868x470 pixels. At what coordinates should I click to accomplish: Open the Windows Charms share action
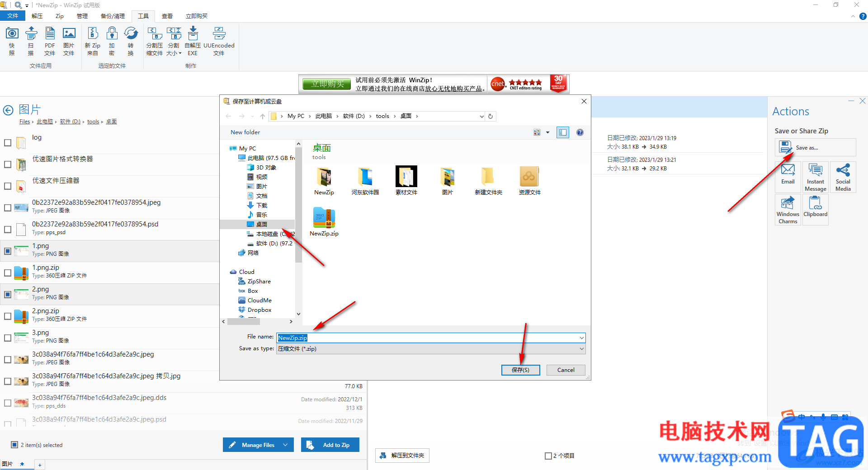788,210
